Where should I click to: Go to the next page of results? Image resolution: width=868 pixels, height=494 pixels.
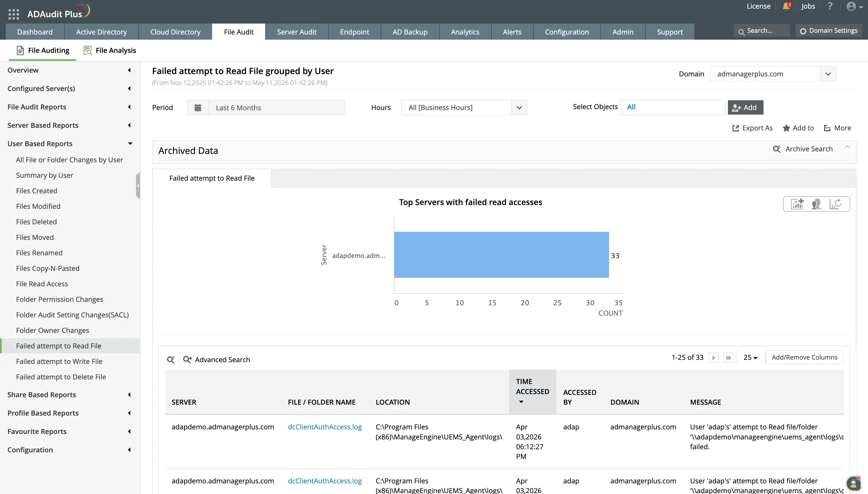713,358
